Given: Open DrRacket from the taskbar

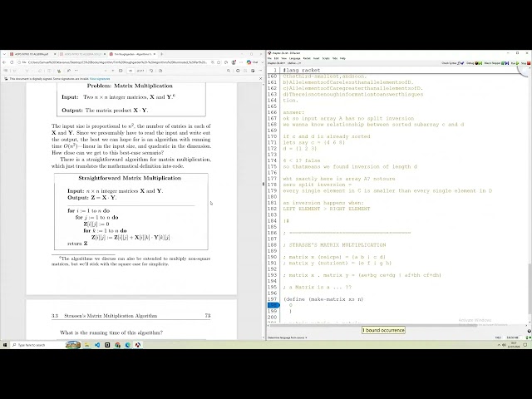Looking at the screenshot, I should pyautogui.click(x=138, y=345).
